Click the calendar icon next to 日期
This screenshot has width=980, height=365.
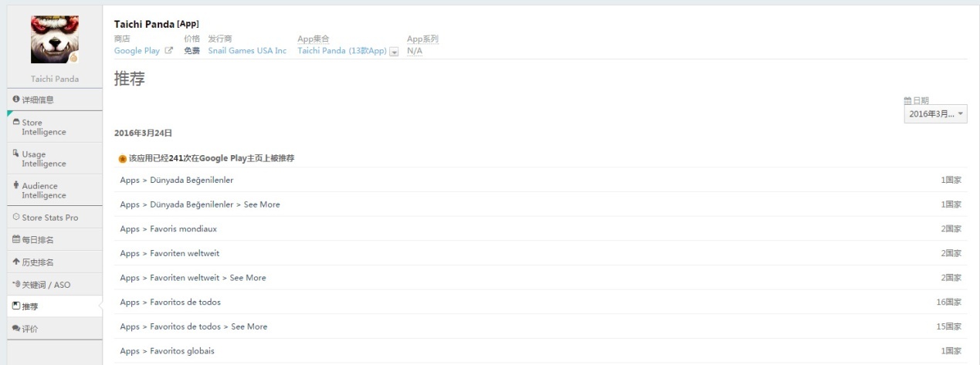(907, 100)
